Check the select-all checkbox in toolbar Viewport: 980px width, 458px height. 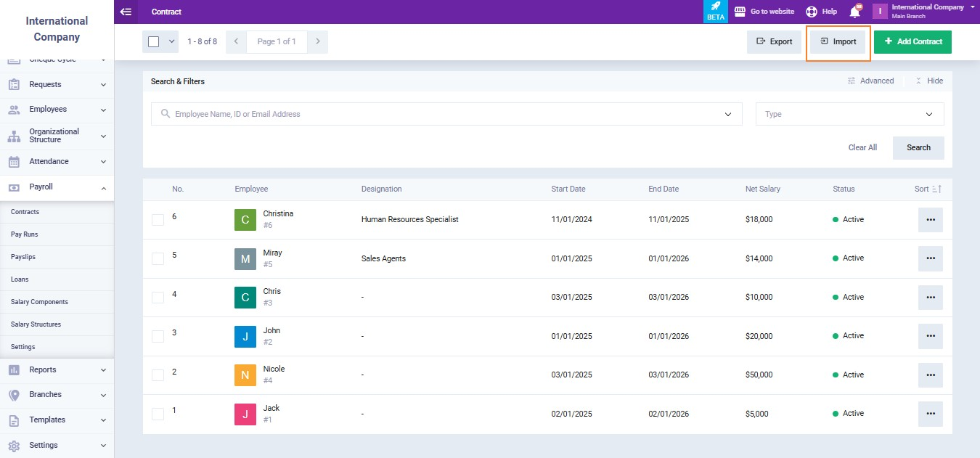point(154,41)
